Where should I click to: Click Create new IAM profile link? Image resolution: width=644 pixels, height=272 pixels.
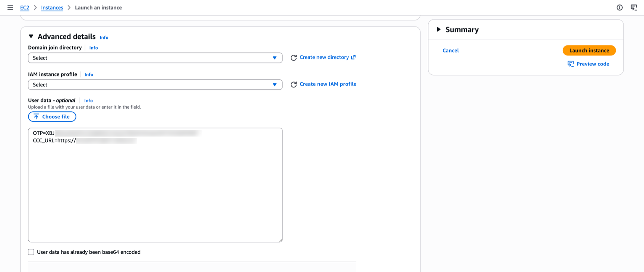pos(328,84)
